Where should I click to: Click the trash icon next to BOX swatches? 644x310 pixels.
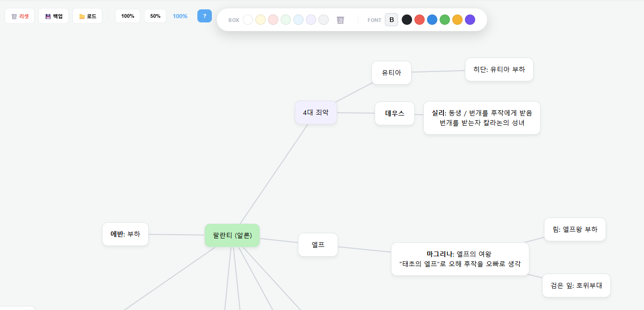(x=340, y=20)
